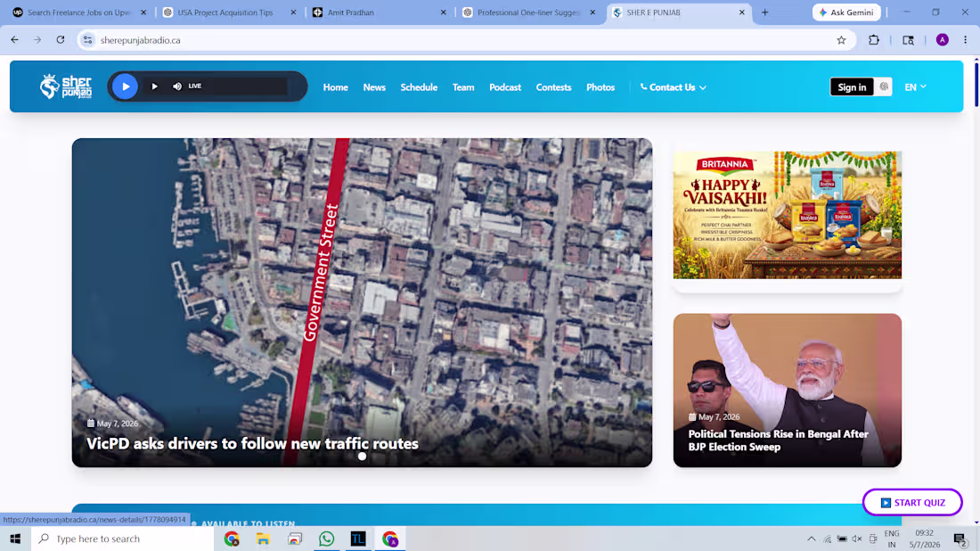Click the ENG IN language indicator
980x551 pixels.
point(892,539)
